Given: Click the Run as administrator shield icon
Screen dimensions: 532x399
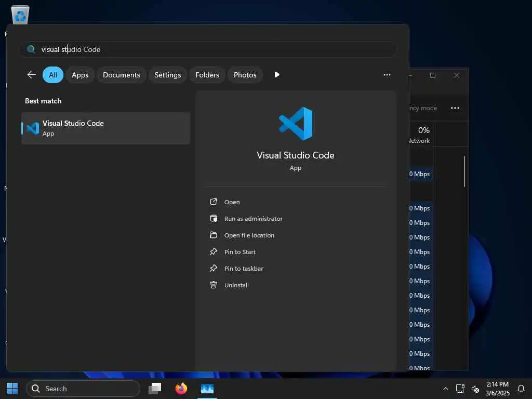Looking at the screenshot, I should pos(214,218).
